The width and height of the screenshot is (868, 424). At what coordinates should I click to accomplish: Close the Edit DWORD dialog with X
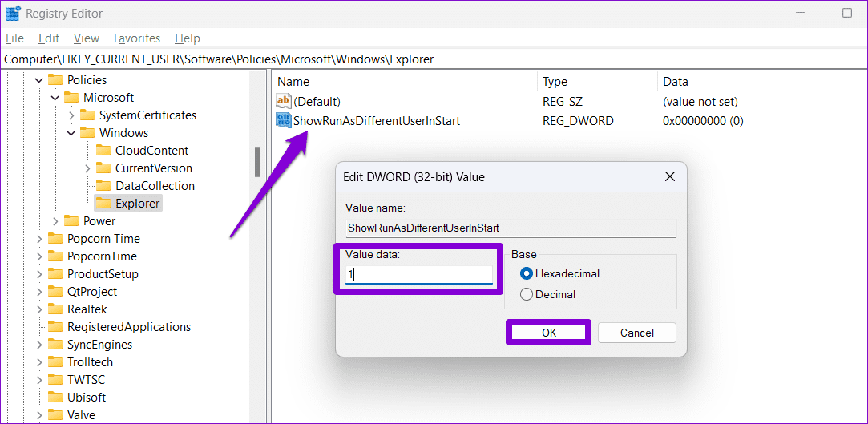tap(669, 177)
